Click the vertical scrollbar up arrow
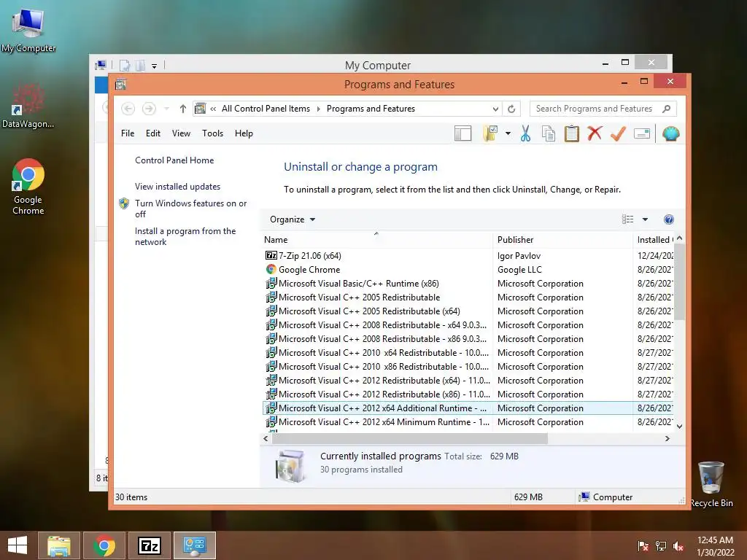Image resolution: width=747 pixels, height=560 pixels. (x=680, y=238)
